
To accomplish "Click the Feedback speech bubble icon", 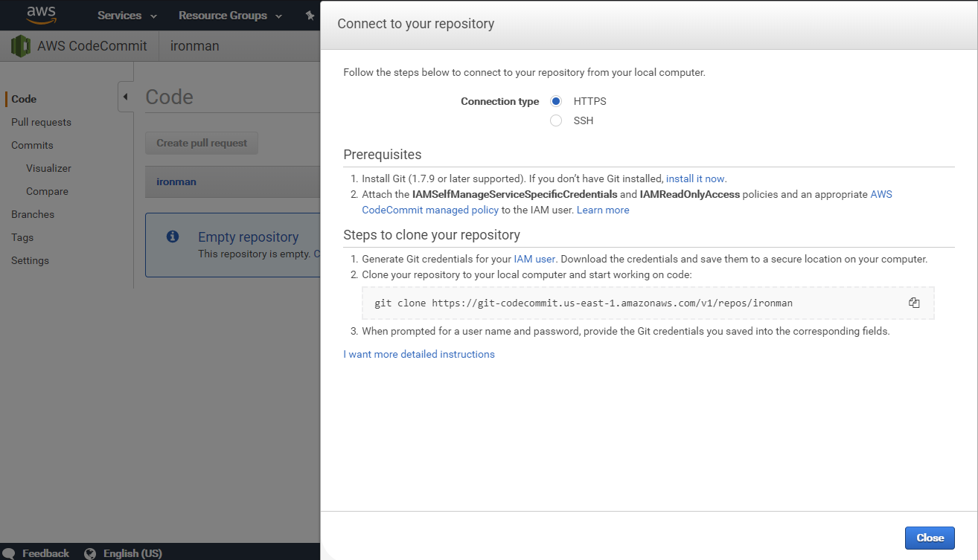I will [x=8, y=553].
